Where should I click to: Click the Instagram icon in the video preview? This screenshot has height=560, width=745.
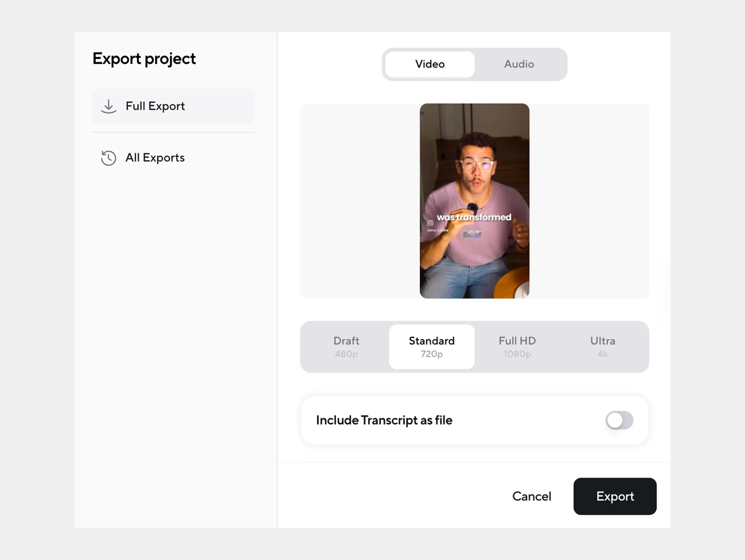coord(430,223)
